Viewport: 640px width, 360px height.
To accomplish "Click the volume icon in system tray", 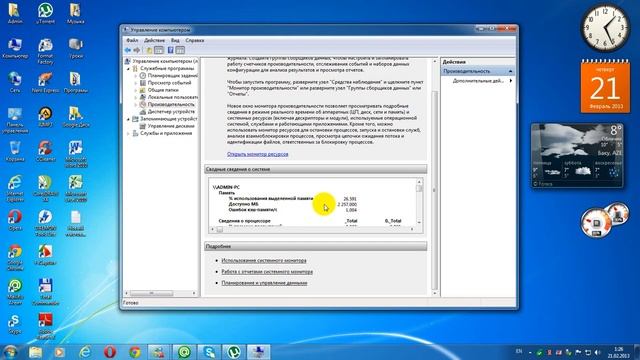I will click(x=598, y=352).
